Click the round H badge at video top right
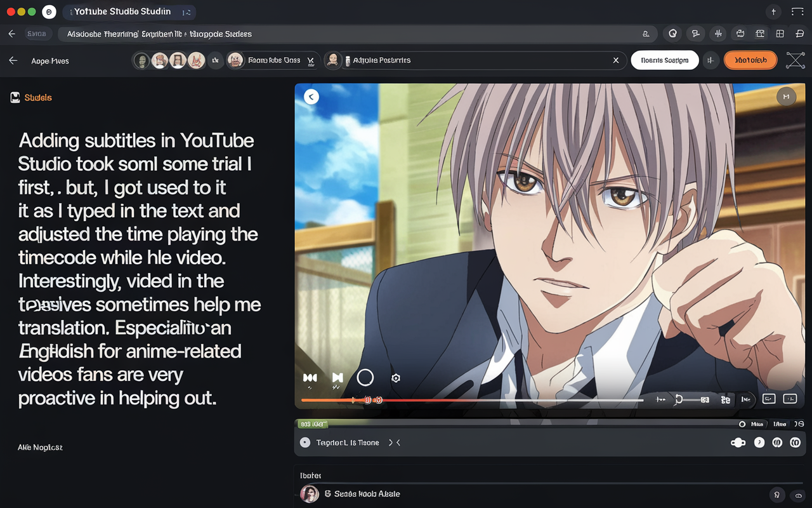 786,97
